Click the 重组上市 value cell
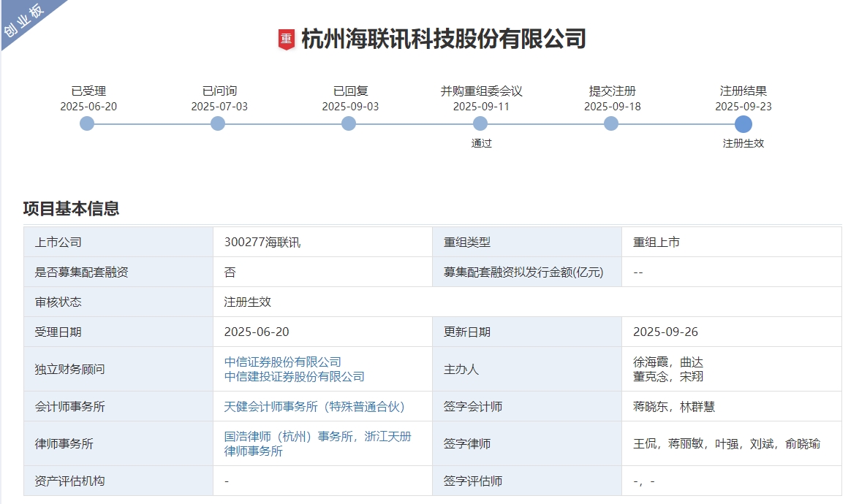The image size is (859, 504). [x=731, y=242]
